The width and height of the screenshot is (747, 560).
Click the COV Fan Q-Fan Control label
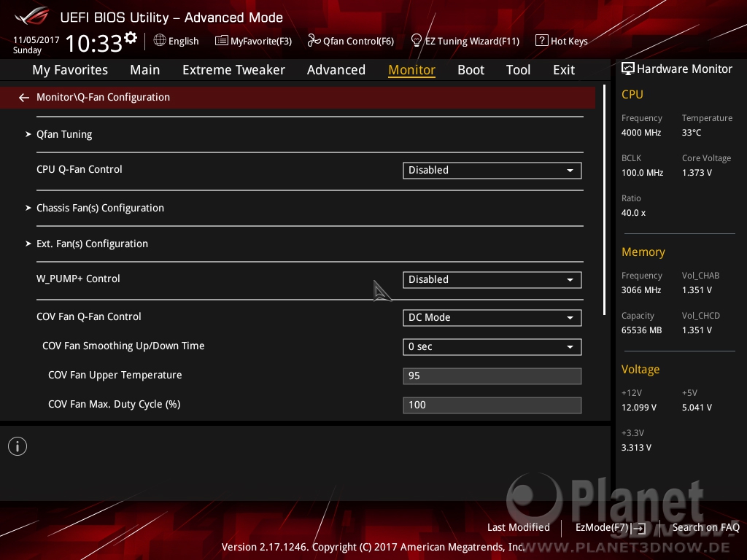tap(88, 316)
